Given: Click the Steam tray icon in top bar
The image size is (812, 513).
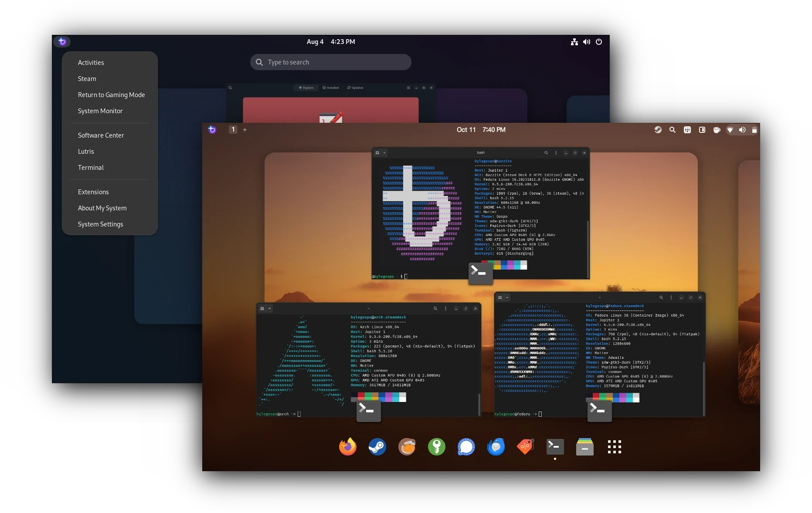Looking at the screenshot, I should tap(658, 130).
